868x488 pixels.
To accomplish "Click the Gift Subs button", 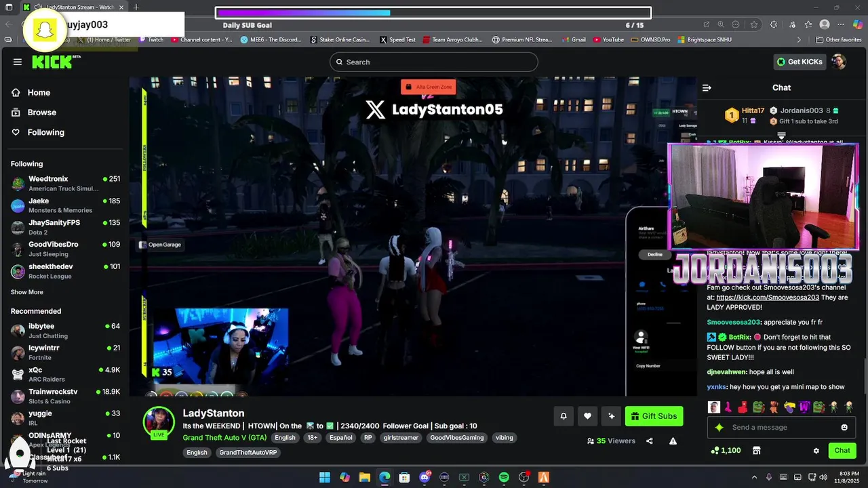I will pos(654,416).
